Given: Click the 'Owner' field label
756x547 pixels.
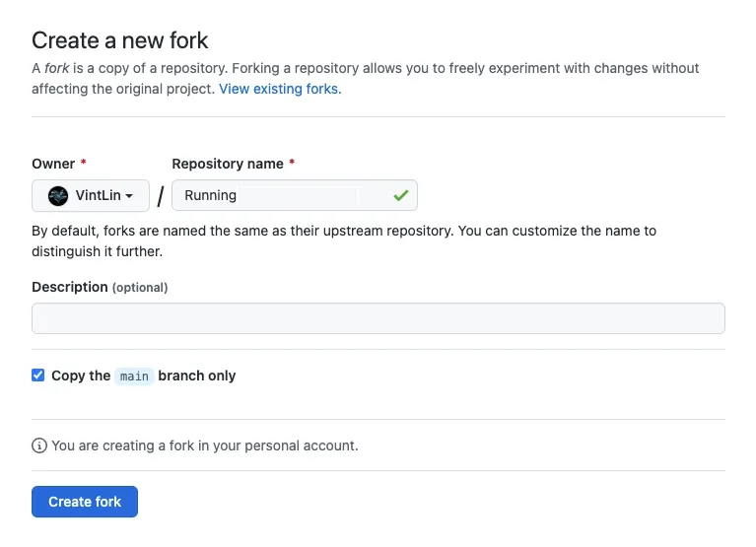Looking at the screenshot, I should tap(53, 164).
